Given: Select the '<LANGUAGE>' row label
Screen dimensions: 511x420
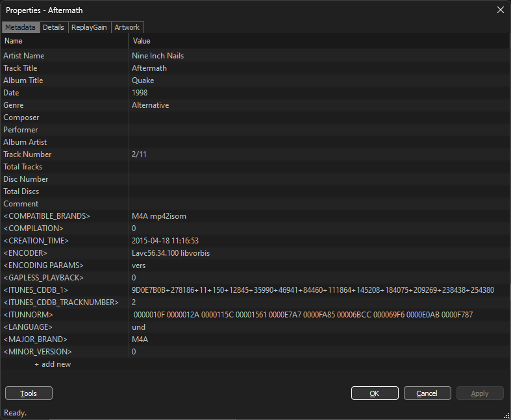Looking at the screenshot, I should pos(28,327).
